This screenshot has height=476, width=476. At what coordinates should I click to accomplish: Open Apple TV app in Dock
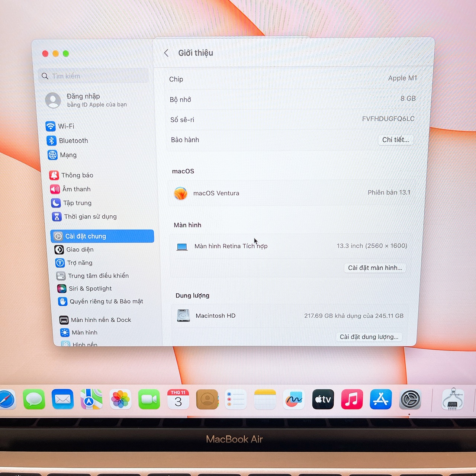click(x=323, y=399)
